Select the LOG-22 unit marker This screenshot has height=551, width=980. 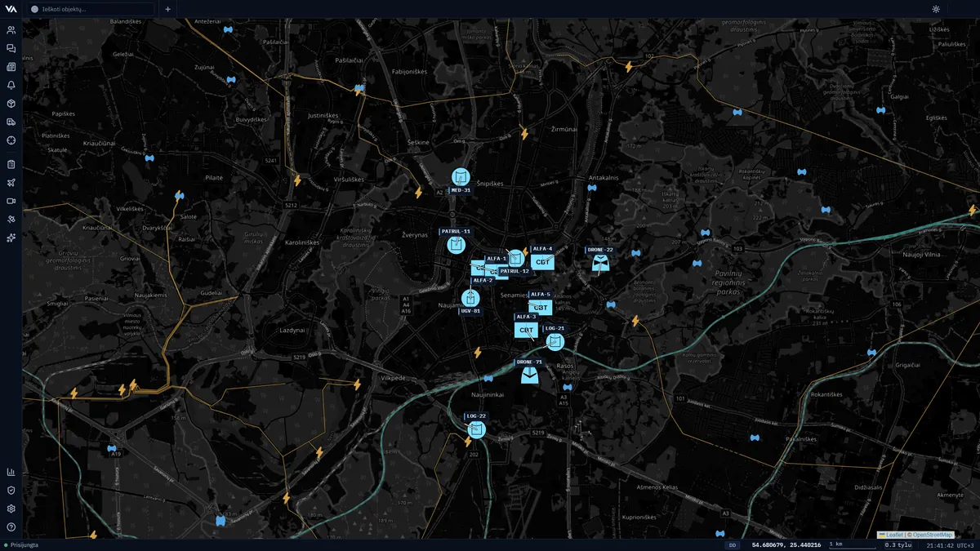click(x=477, y=429)
